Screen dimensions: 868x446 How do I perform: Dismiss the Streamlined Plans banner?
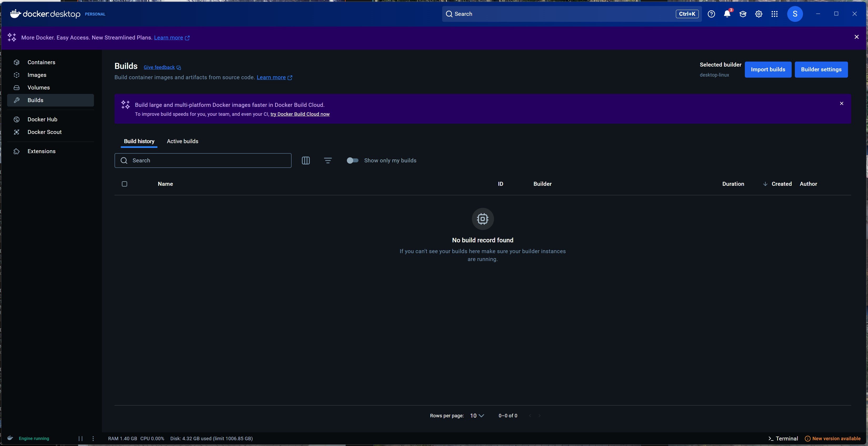pyautogui.click(x=856, y=37)
